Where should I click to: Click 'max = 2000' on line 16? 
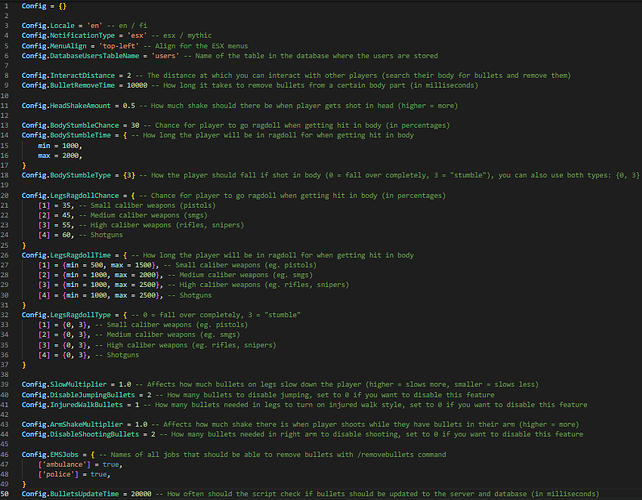click(x=60, y=156)
